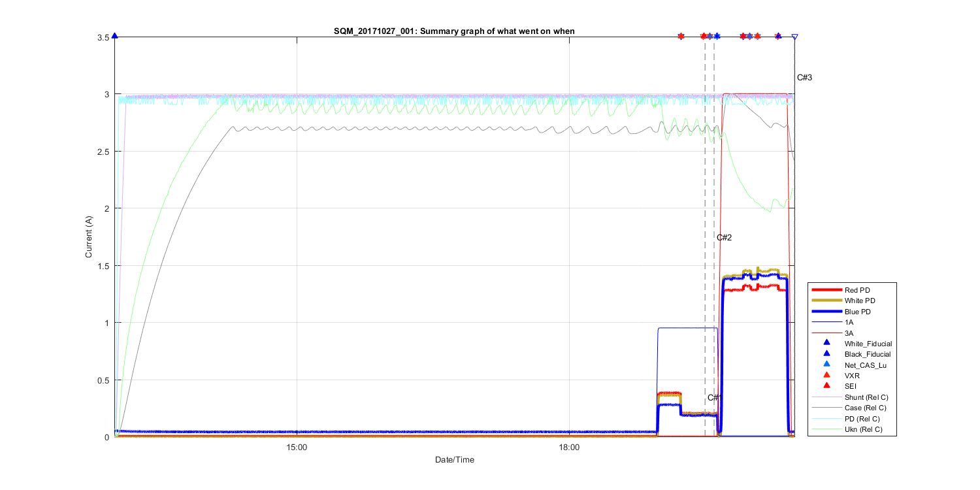Click the hollow blue triangle at top-right corner
The image size is (980, 490).
click(794, 37)
